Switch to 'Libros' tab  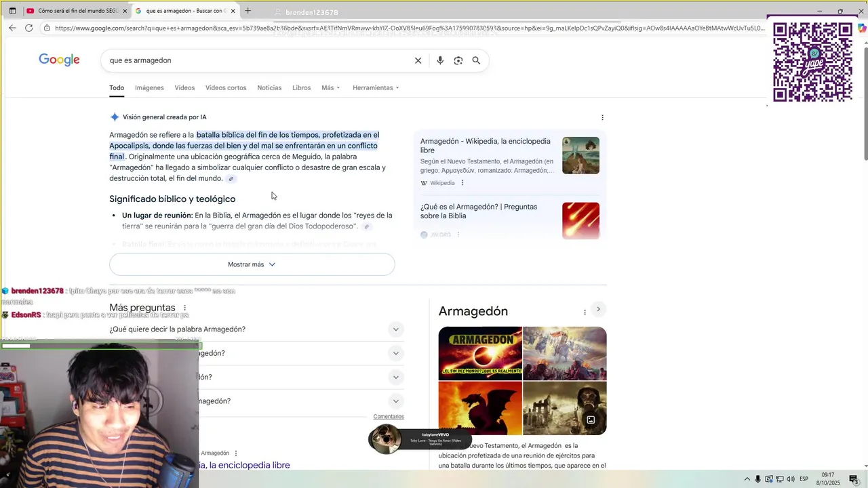301,87
